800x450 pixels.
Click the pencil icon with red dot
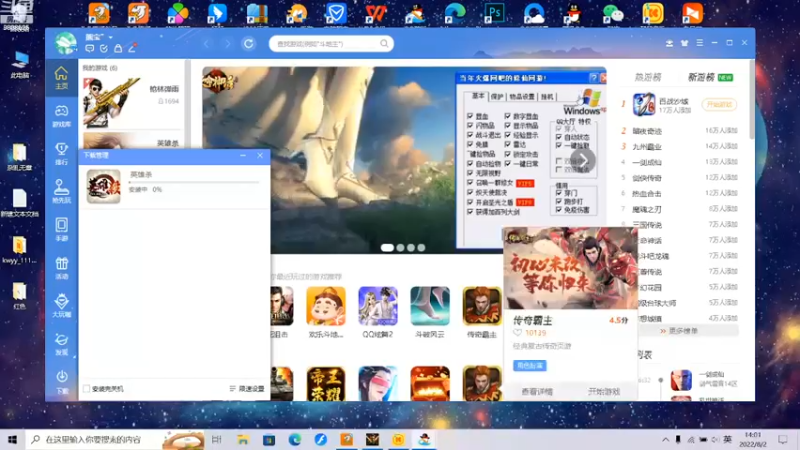click(x=132, y=48)
